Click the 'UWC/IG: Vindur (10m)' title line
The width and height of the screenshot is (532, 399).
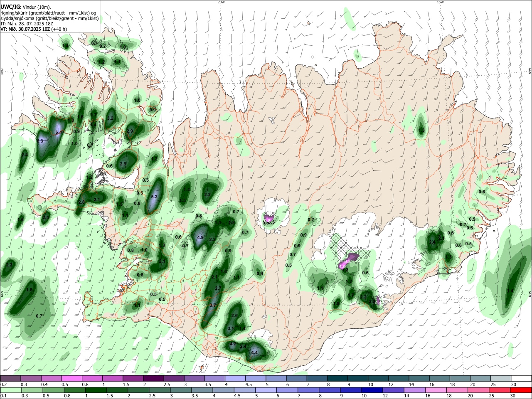tap(25, 7)
